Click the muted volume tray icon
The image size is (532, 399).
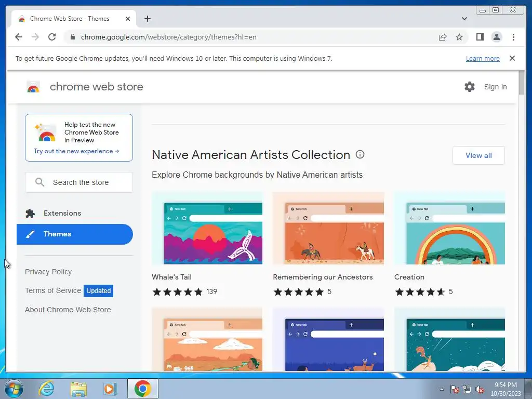[x=480, y=389]
